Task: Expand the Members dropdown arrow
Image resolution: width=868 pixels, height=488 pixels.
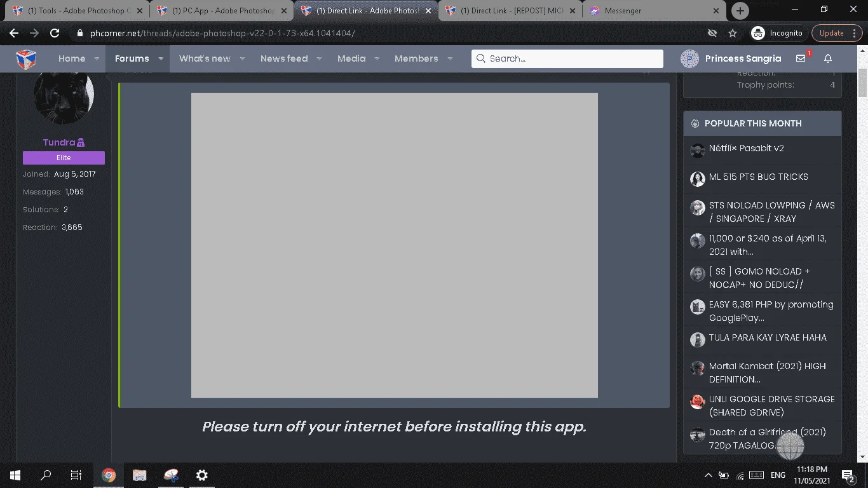Action: 450,58
